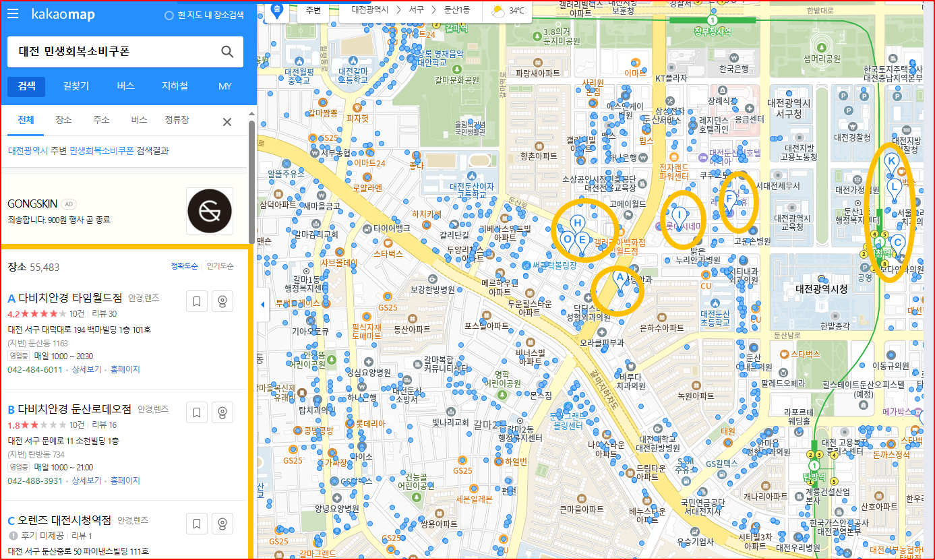The width and height of the screenshot is (935, 560).
Task: Click map marker A
Action: 620,279
